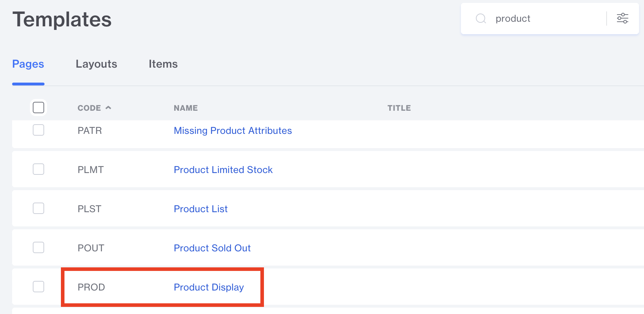The image size is (644, 314).
Task: Open the Product Display template
Action: coord(209,287)
